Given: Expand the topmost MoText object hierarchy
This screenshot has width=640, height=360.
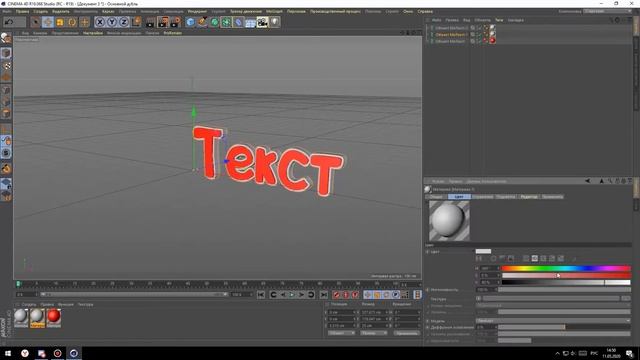Looking at the screenshot, I should click(x=428, y=28).
